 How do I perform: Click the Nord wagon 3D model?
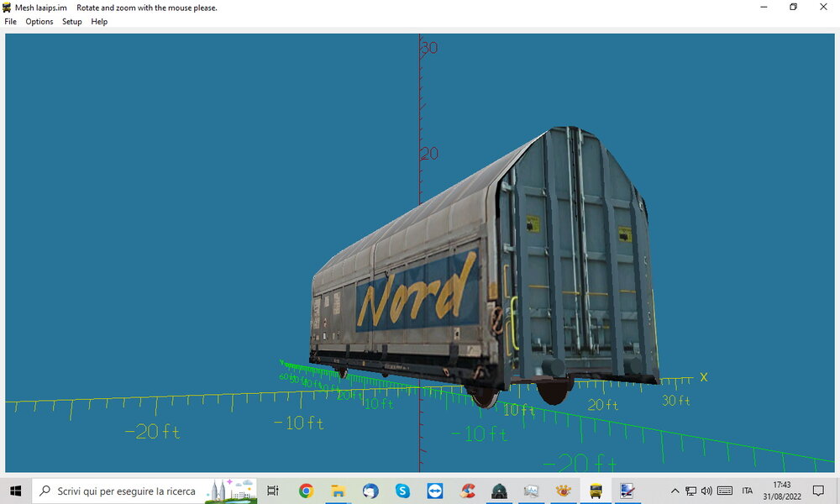pos(485,268)
